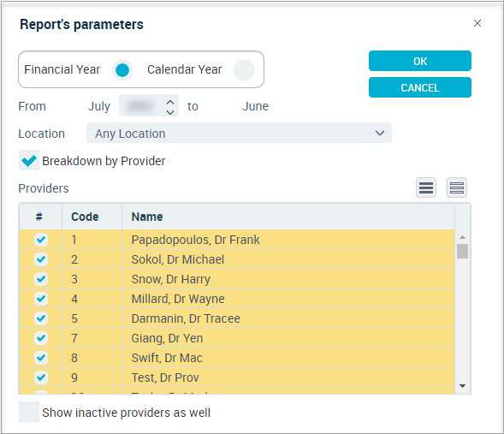Click the scrollbar down arrow in providers list
The width and height of the screenshot is (504, 434).
[x=463, y=386]
